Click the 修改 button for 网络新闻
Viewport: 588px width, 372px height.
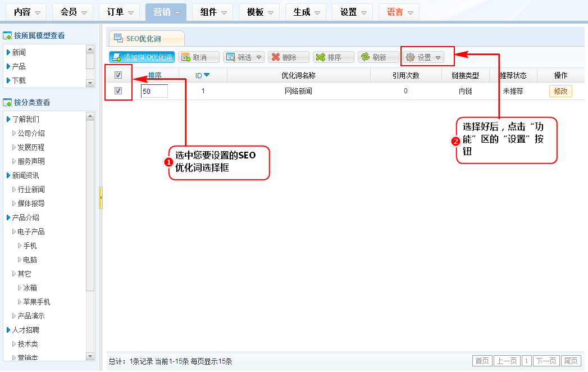[560, 91]
